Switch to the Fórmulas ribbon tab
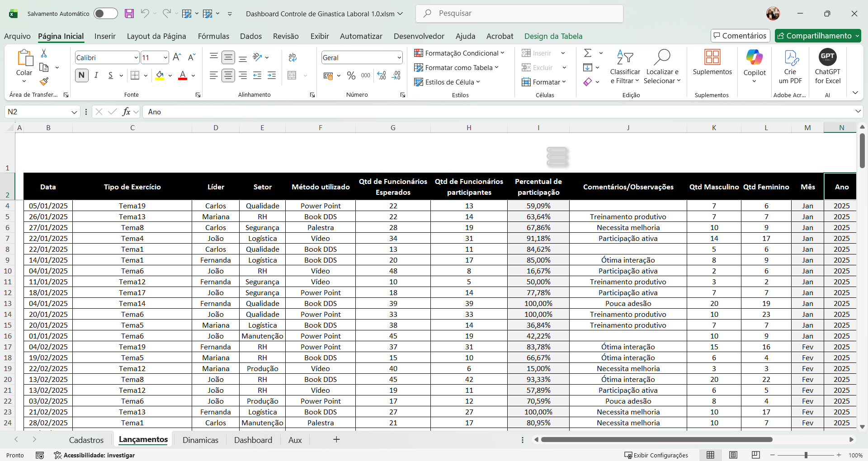 213,36
